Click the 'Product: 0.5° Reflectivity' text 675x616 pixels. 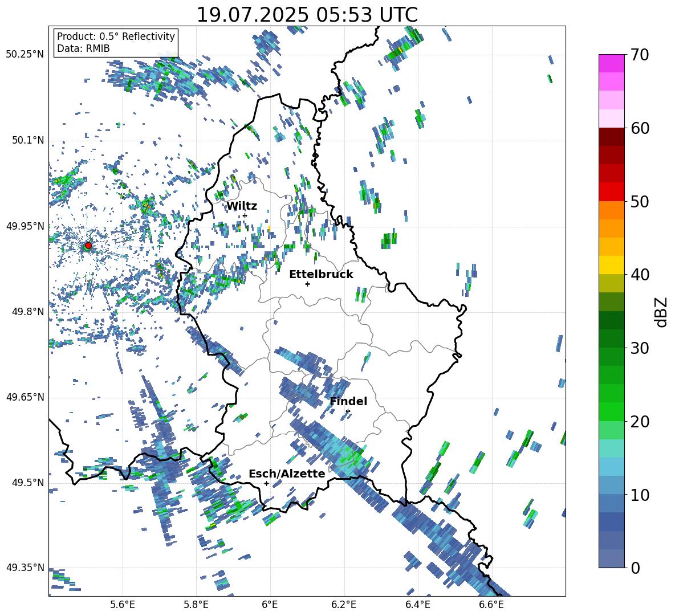(x=116, y=36)
